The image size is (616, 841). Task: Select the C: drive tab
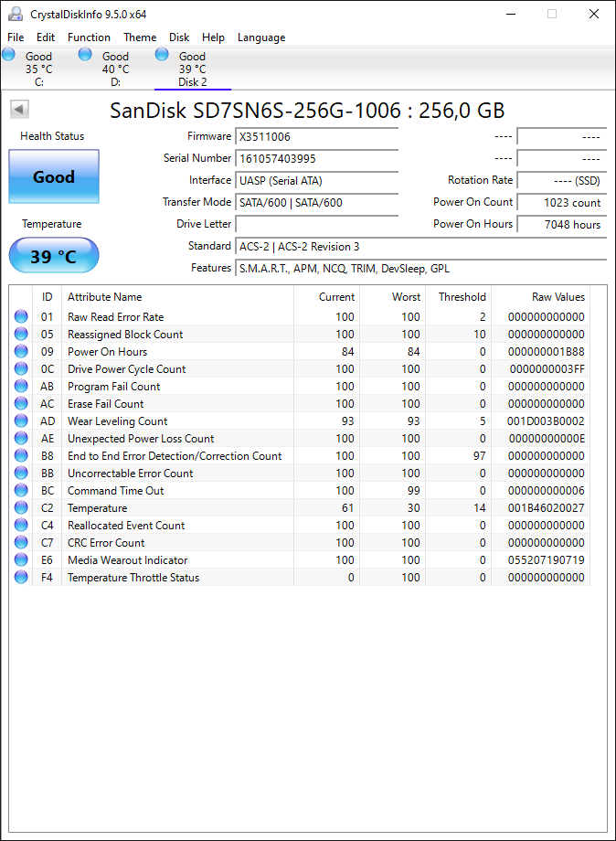point(38,69)
